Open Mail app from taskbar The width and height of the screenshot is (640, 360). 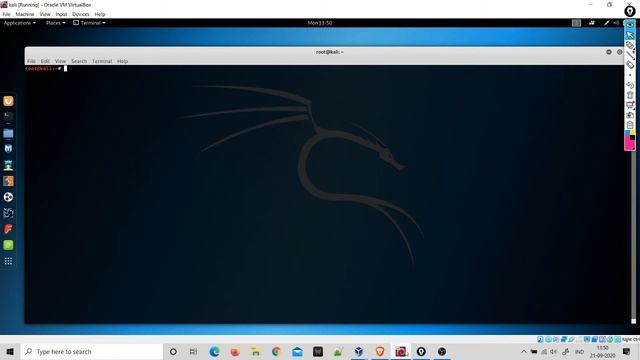tap(297, 351)
